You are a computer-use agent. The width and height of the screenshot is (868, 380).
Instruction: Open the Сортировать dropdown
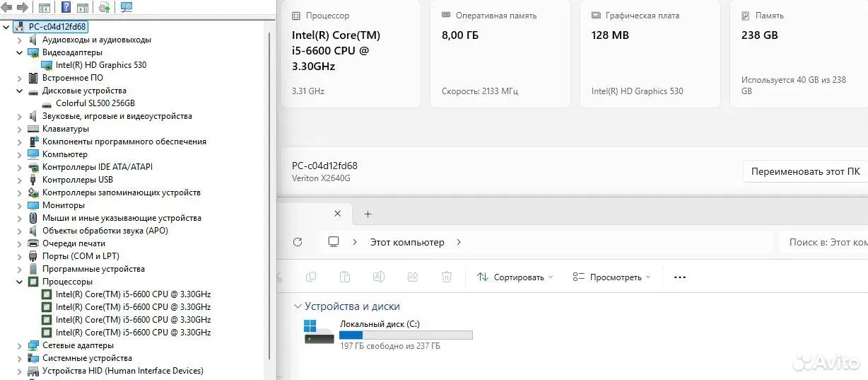515,277
